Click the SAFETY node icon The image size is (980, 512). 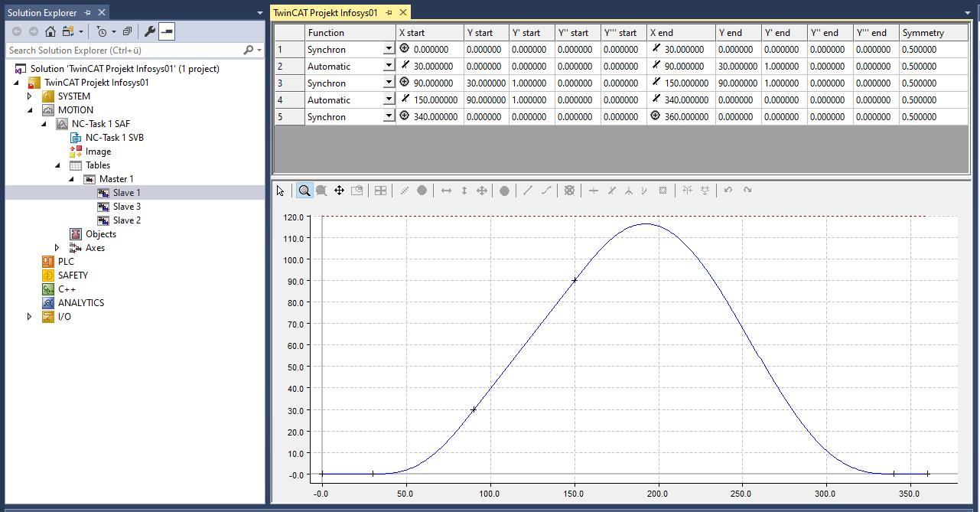[x=48, y=276]
